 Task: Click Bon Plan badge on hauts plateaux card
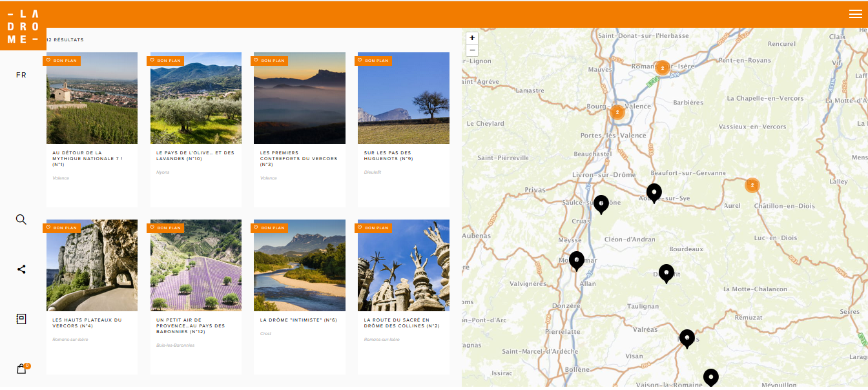(61, 228)
